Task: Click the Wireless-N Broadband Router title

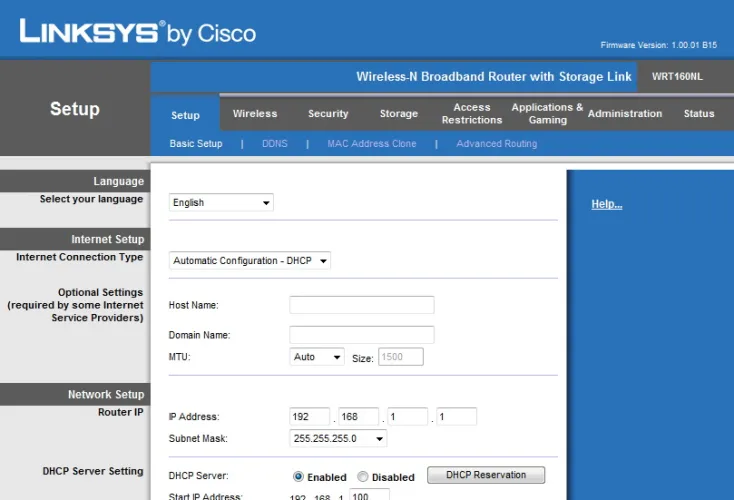Action: click(x=494, y=76)
